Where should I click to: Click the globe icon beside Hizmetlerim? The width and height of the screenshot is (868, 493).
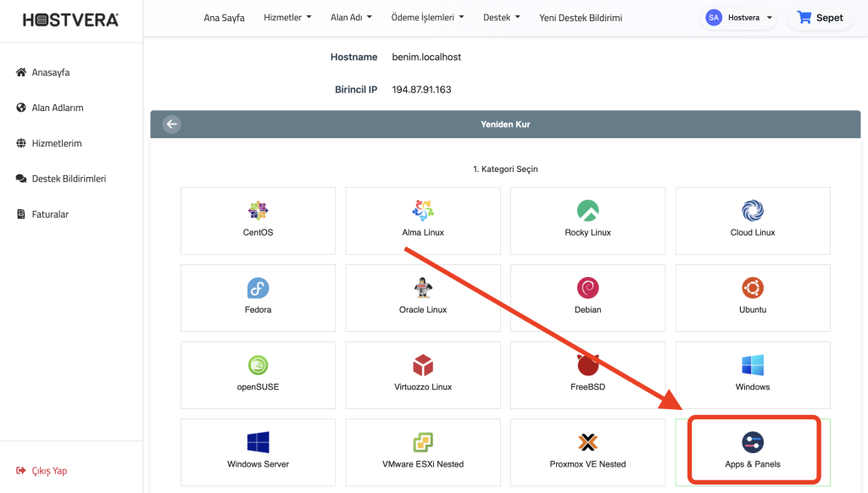click(x=21, y=143)
